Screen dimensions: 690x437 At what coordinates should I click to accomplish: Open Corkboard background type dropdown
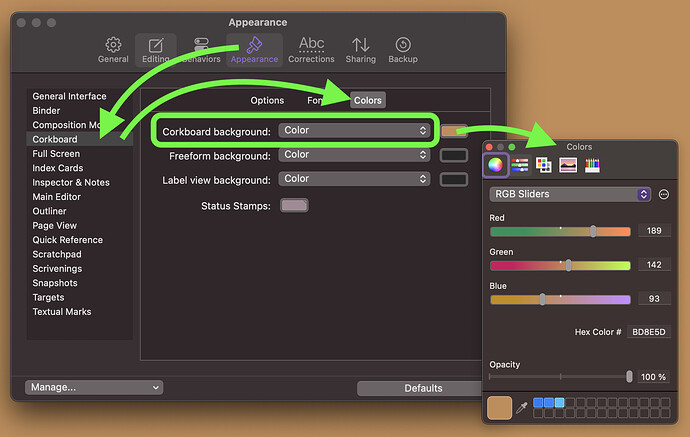pos(354,130)
